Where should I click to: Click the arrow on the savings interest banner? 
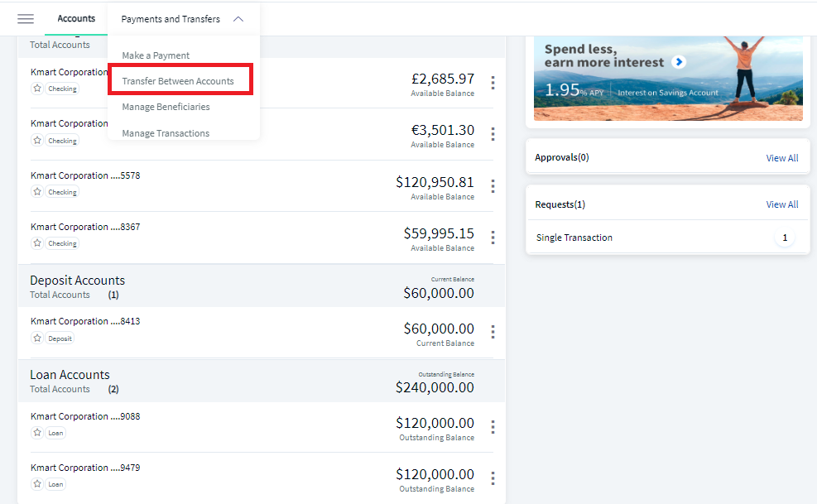[679, 62]
